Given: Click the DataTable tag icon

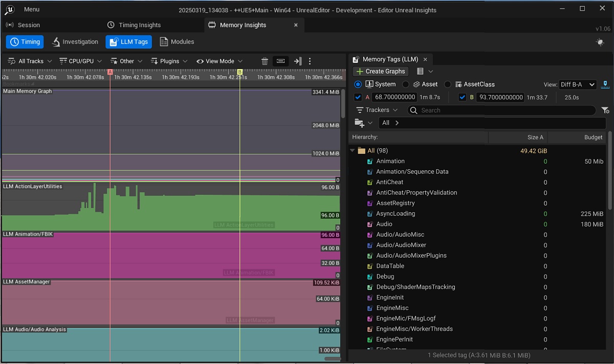Looking at the screenshot, I should pos(370,266).
